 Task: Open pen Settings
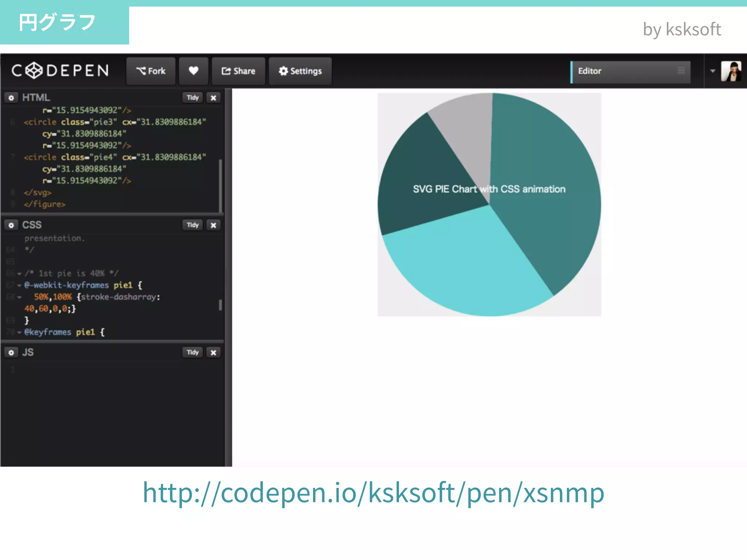click(300, 71)
